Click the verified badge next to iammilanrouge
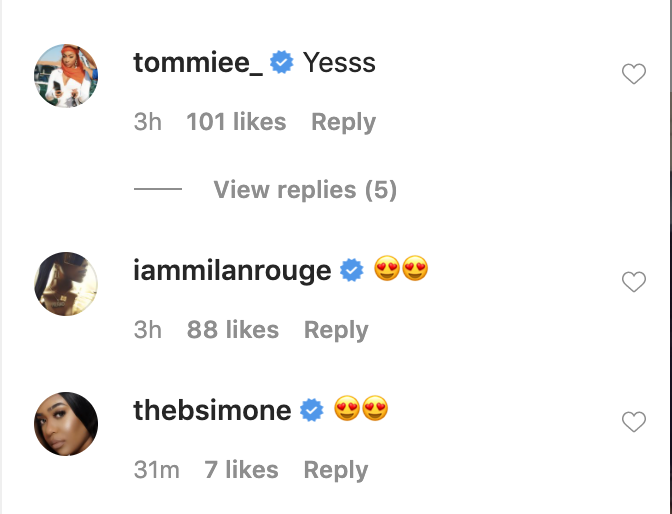Image resolution: width=672 pixels, height=514 pixels. coord(351,270)
